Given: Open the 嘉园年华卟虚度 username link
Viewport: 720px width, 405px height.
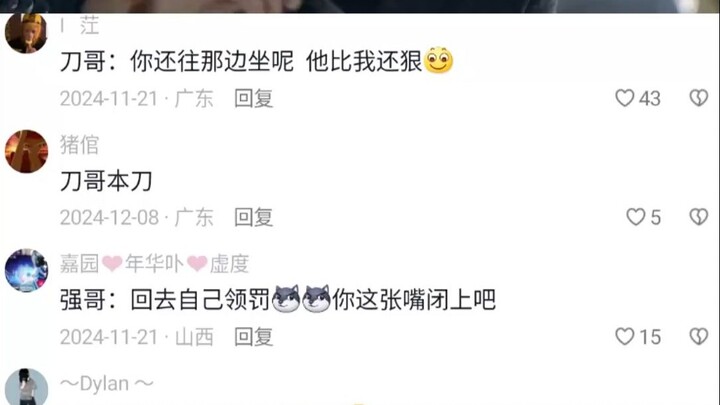Looking at the screenshot, I should coord(154,264).
